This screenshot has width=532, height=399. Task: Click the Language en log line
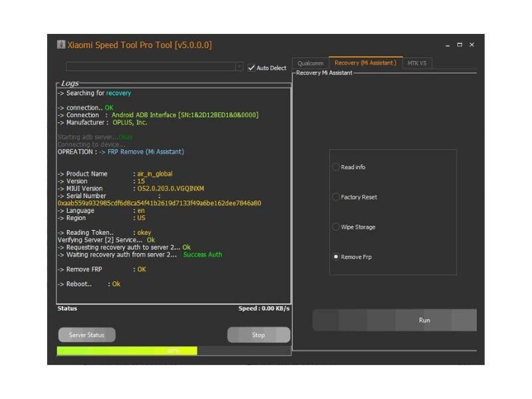click(101, 211)
